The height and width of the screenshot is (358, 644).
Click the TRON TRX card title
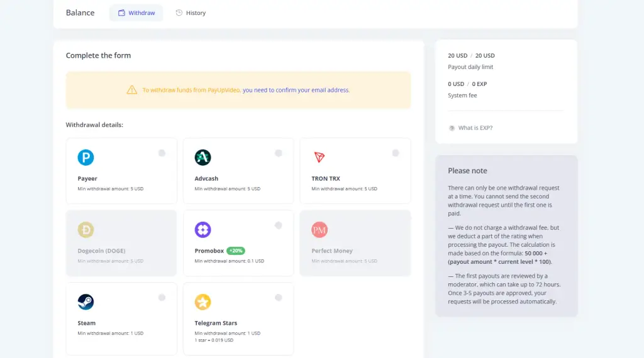click(x=326, y=178)
